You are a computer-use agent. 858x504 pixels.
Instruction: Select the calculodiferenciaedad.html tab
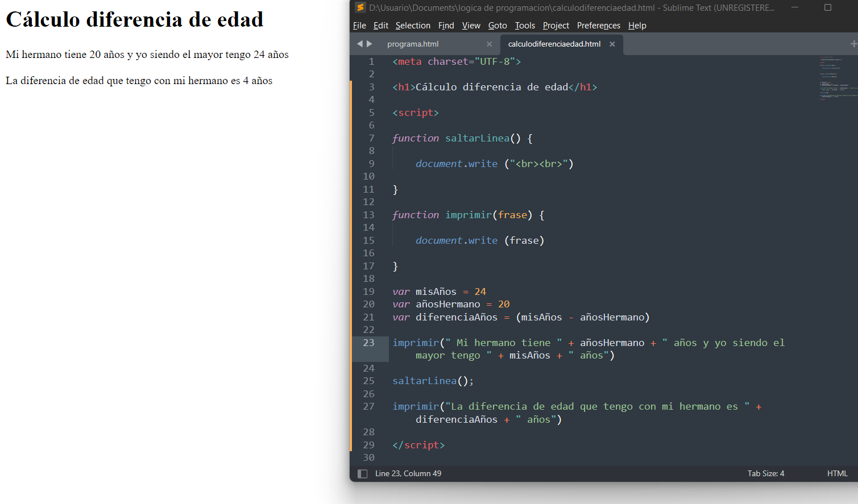pyautogui.click(x=554, y=44)
